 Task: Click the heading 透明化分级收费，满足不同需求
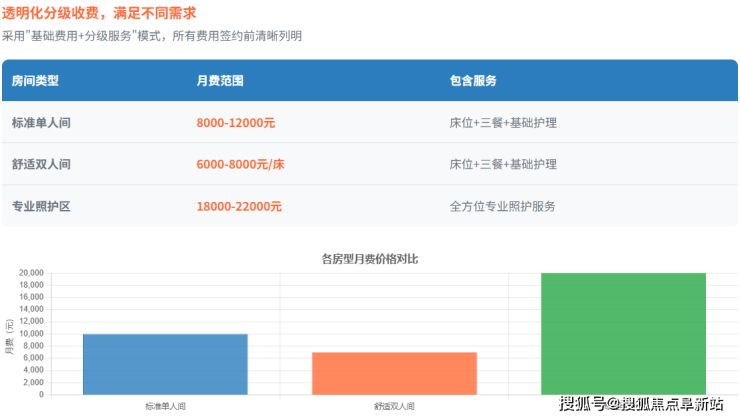pos(99,13)
